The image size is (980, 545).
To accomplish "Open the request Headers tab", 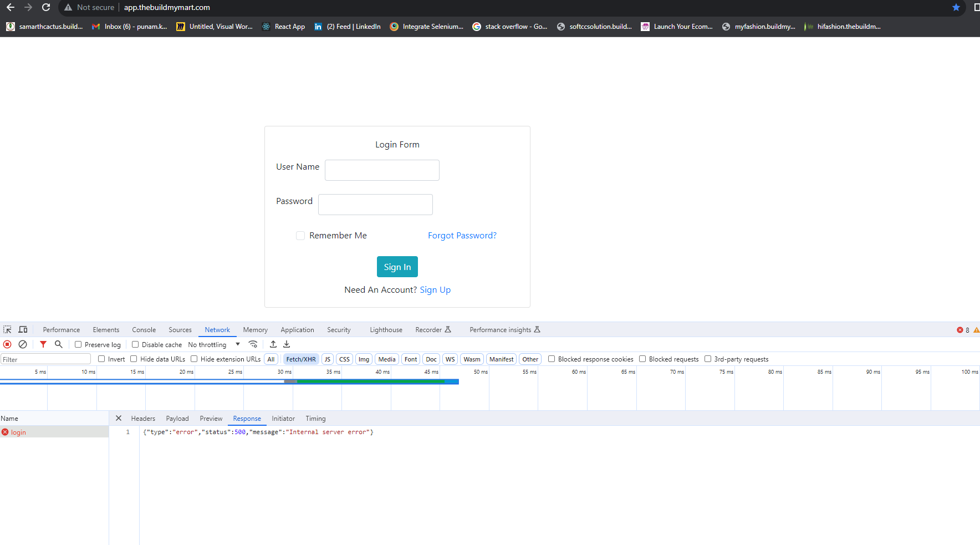I will click(143, 419).
